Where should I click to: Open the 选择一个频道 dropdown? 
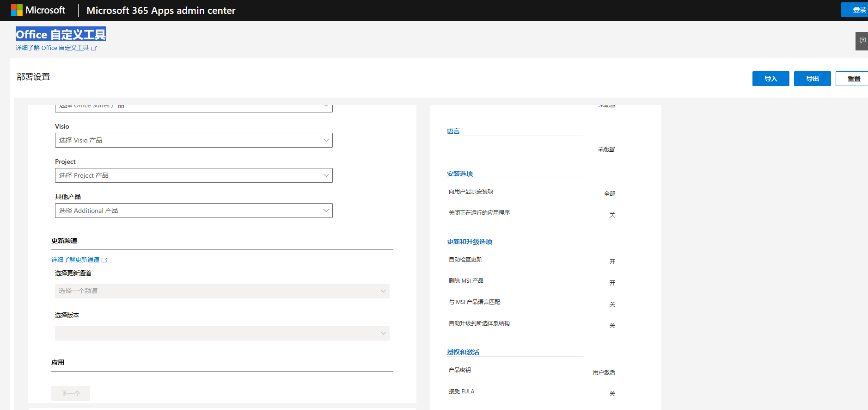tap(222, 291)
